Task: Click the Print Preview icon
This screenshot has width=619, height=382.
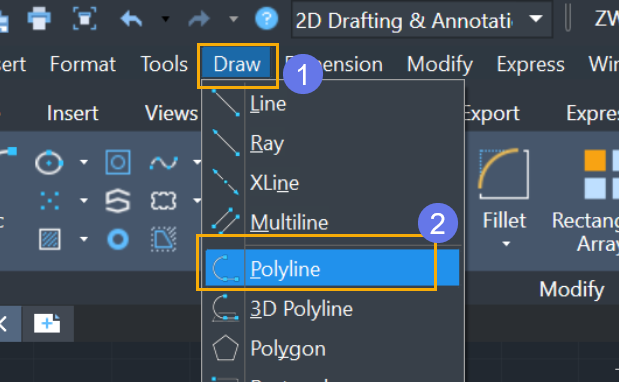Action: [84, 18]
